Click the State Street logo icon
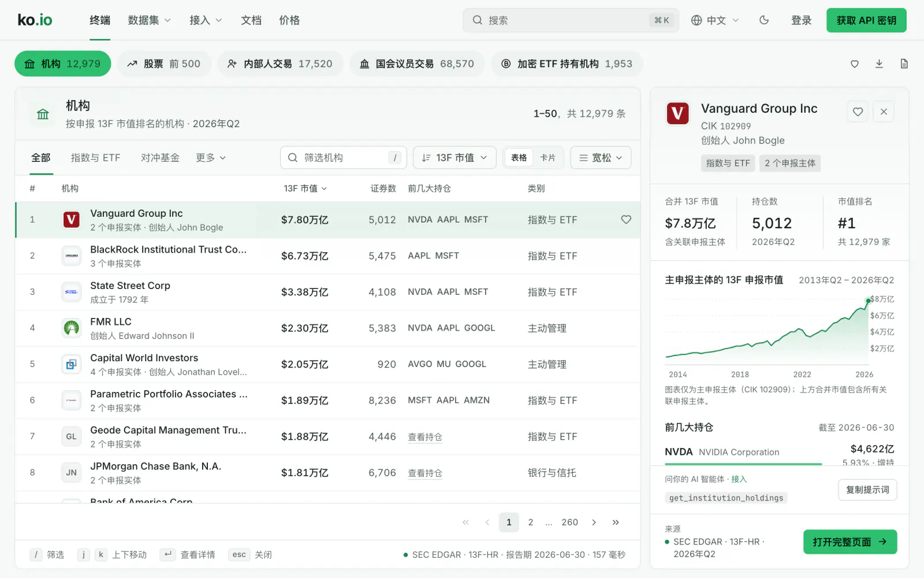The image size is (924, 578). (x=72, y=292)
